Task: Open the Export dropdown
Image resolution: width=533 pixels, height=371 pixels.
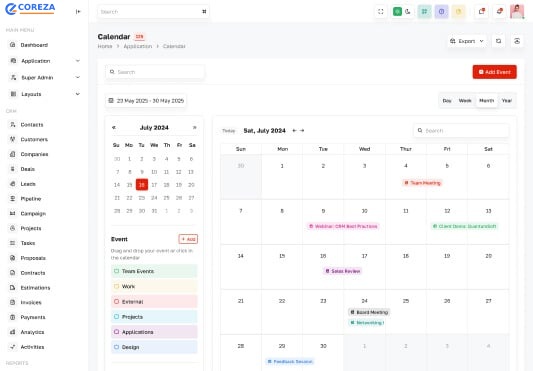Action: (x=466, y=41)
